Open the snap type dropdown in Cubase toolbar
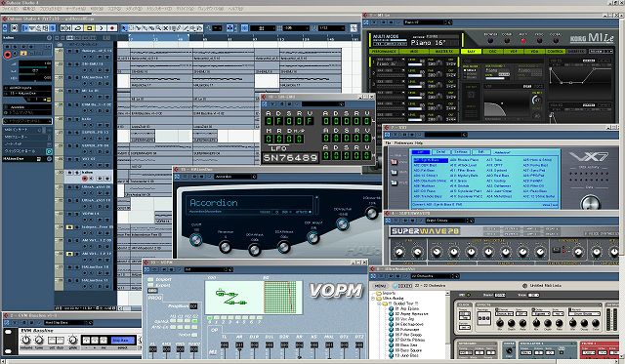Screen dimensions: 625x364 click(262, 28)
